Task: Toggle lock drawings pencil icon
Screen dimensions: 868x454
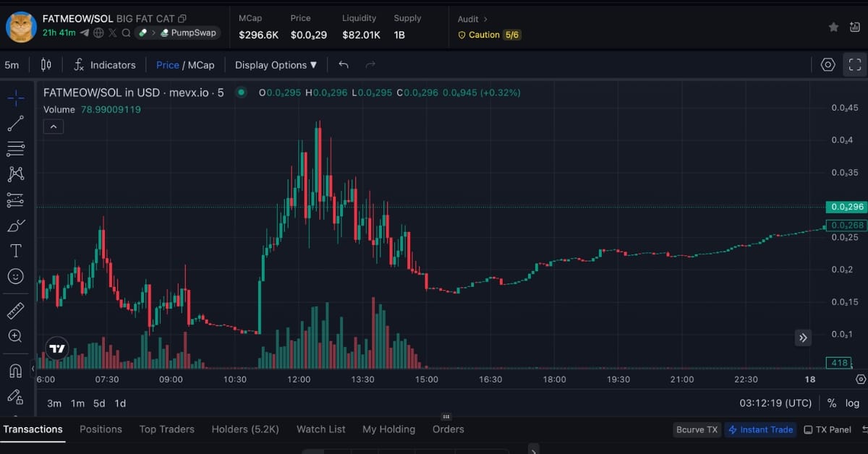Action: pyautogui.click(x=15, y=396)
